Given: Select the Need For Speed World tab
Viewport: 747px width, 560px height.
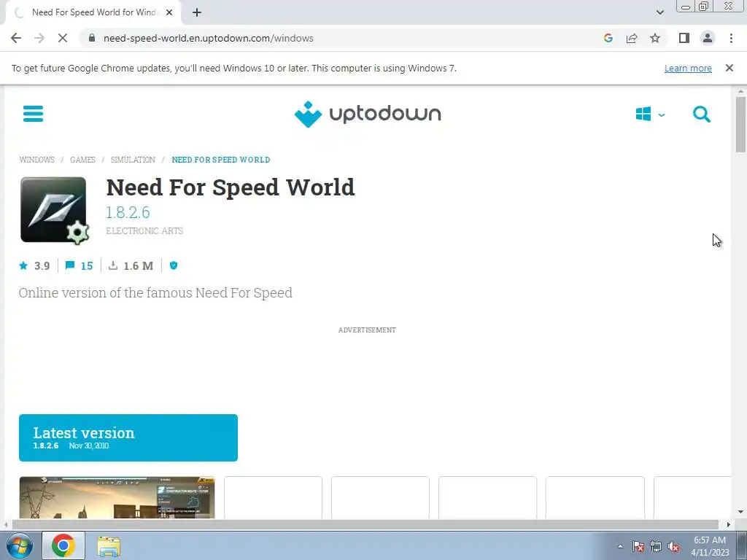Looking at the screenshot, I should point(93,12).
